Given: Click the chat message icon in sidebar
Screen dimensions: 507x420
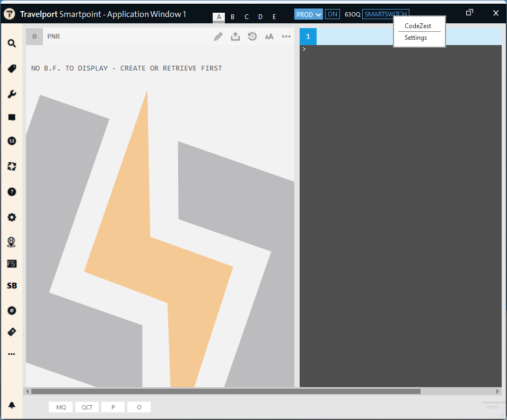Looking at the screenshot, I should [12, 118].
